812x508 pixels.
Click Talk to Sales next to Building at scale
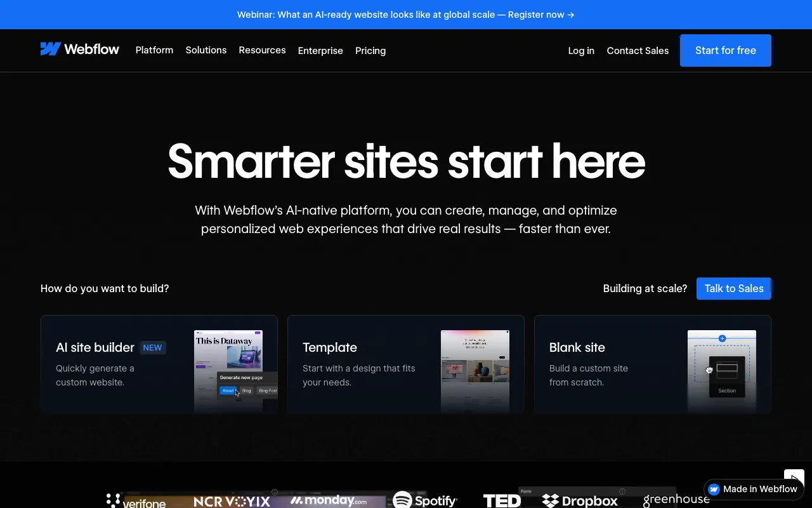coord(733,288)
